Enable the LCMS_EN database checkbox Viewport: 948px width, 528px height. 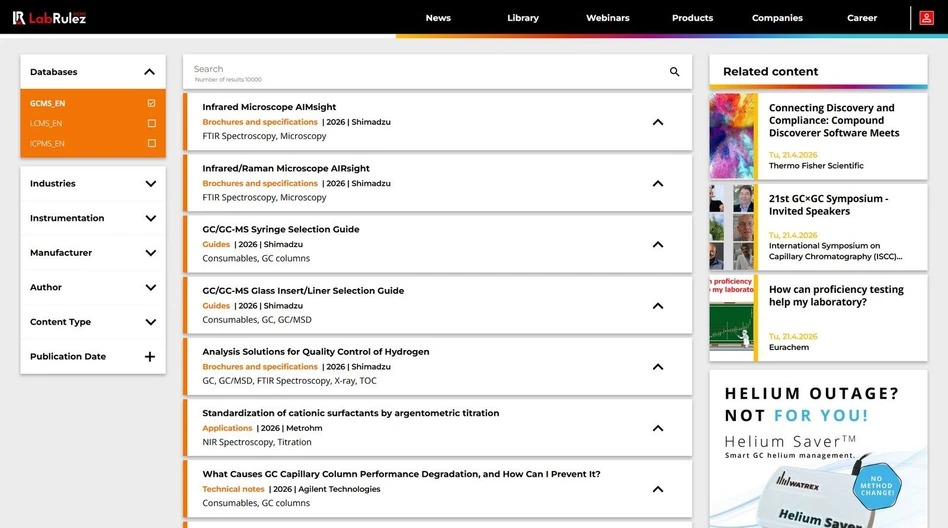click(151, 123)
